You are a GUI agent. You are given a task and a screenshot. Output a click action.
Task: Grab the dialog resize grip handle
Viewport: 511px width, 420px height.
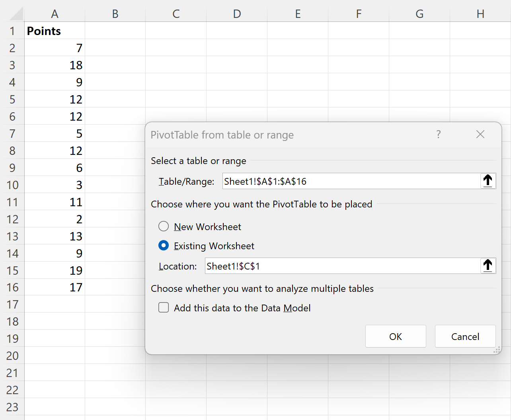(497, 350)
